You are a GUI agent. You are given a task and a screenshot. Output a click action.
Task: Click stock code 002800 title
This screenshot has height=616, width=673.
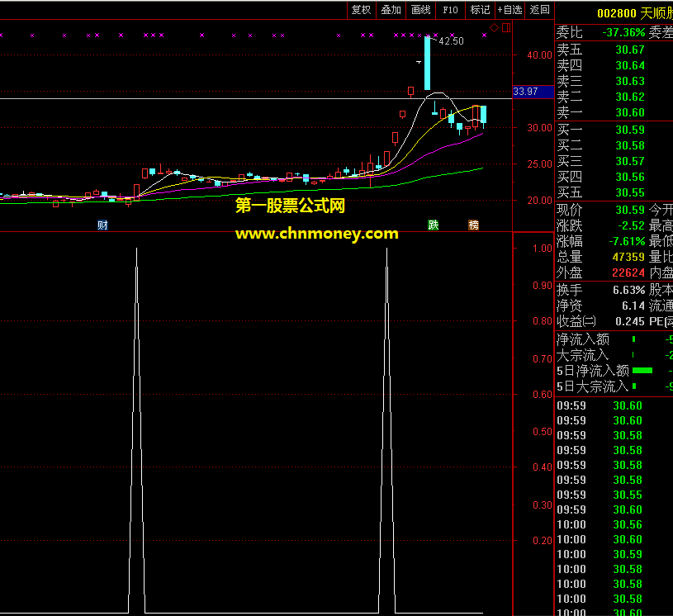[x=617, y=13]
